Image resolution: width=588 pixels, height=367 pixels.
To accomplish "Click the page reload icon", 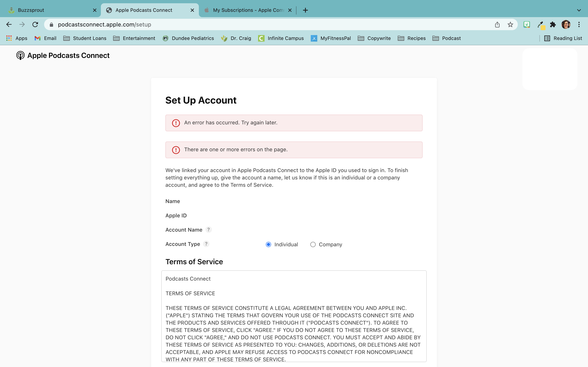I will [35, 24].
